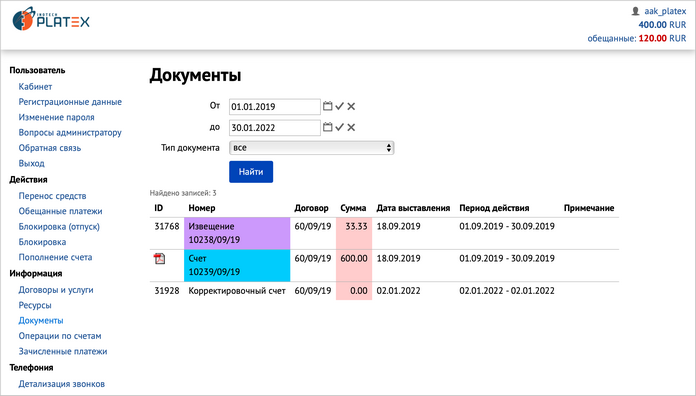696x396 pixels.
Task: Select the purple Извещение 10238/09/19 cell
Action: coord(237,233)
